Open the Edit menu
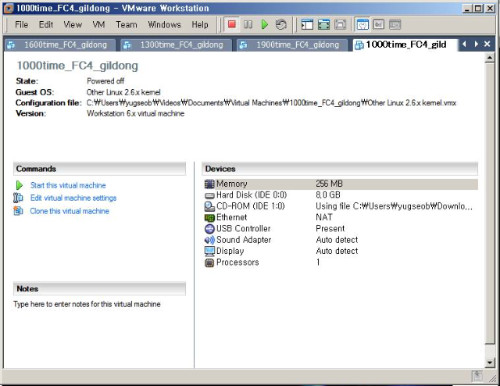 [46, 24]
